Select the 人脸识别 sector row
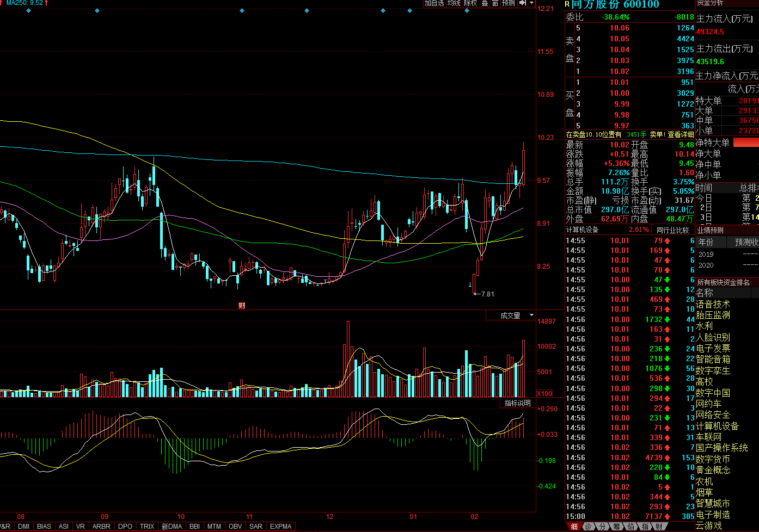 tap(713, 337)
